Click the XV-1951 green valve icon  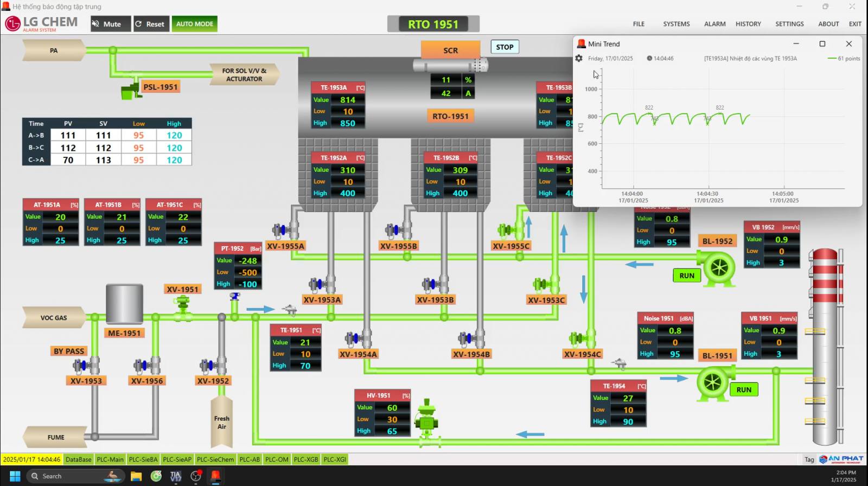[x=183, y=306]
